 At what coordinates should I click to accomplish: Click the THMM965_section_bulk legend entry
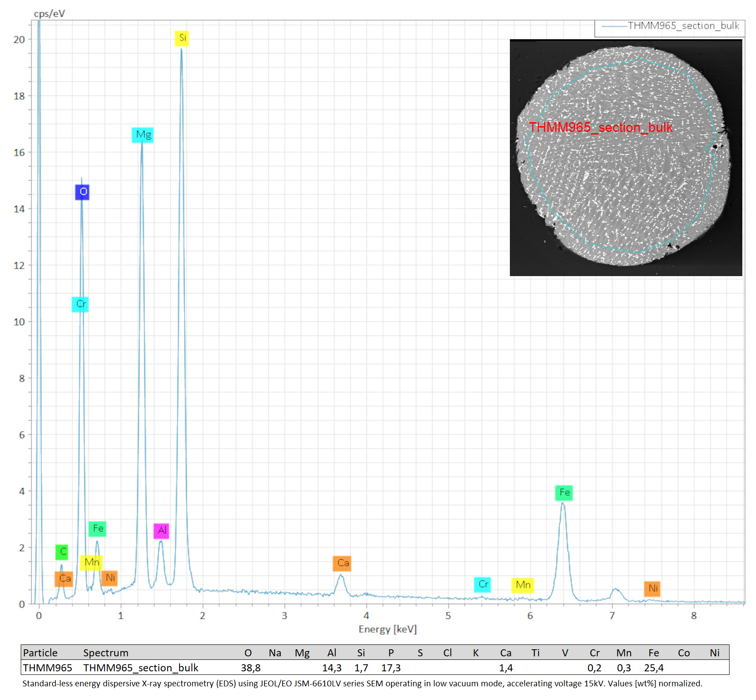pyautogui.click(x=670, y=26)
